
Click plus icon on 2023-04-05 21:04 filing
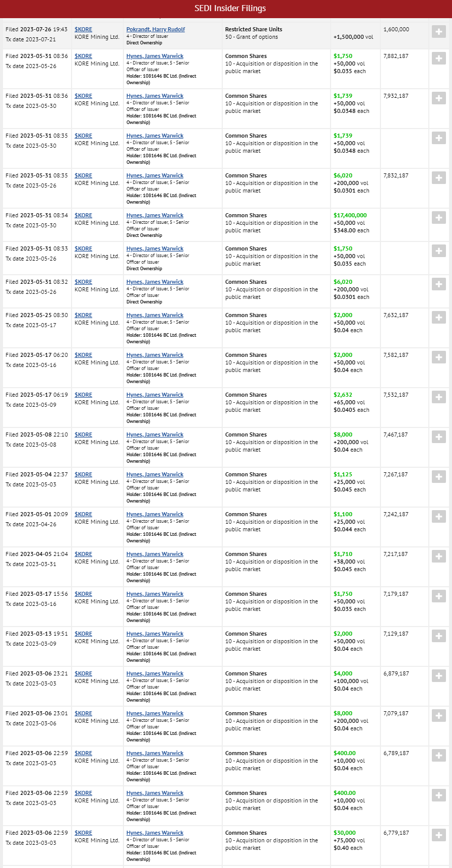pyautogui.click(x=438, y=556)
